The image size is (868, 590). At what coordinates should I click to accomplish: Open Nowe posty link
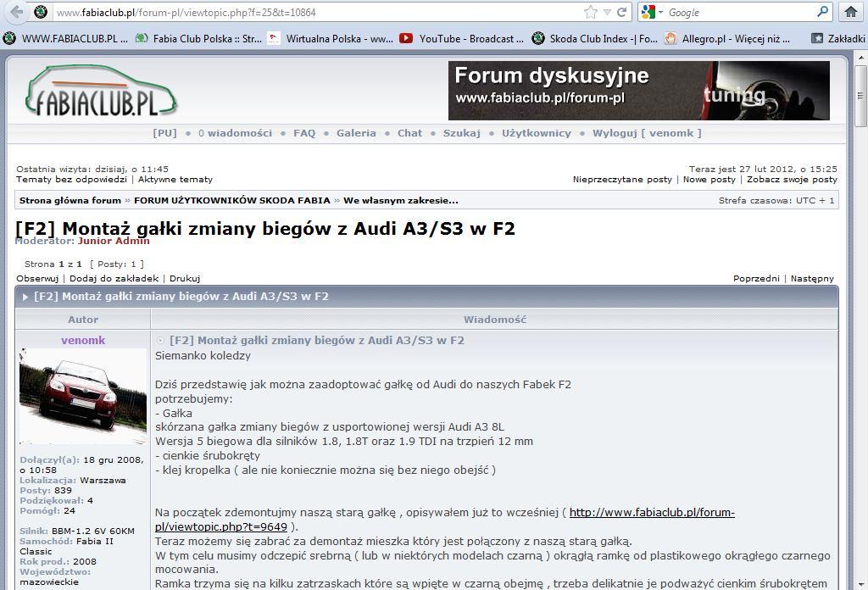[709, 180]
